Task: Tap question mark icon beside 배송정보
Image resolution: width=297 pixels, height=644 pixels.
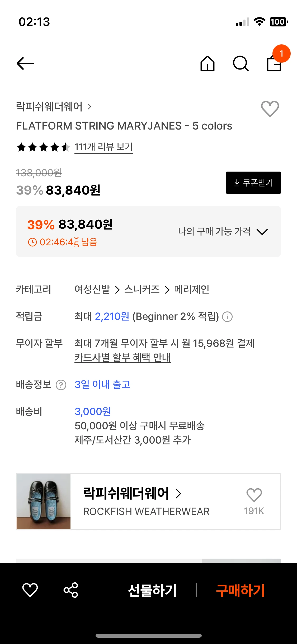Action: [61, 385]
